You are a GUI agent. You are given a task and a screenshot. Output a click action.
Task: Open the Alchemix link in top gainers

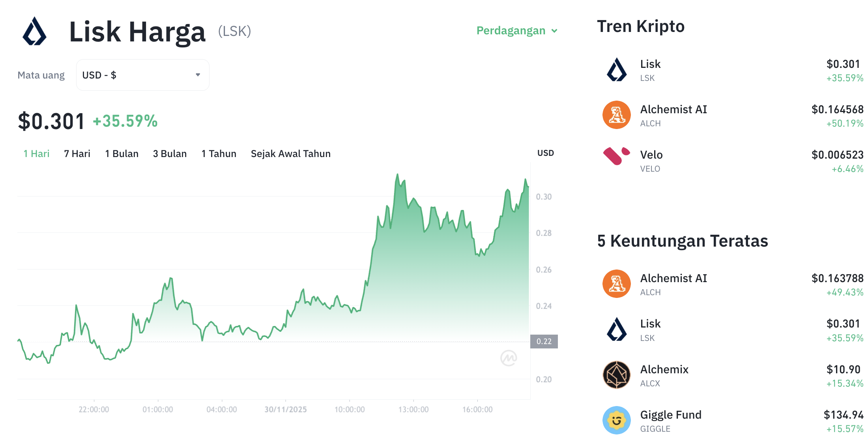tap(664, 370)
